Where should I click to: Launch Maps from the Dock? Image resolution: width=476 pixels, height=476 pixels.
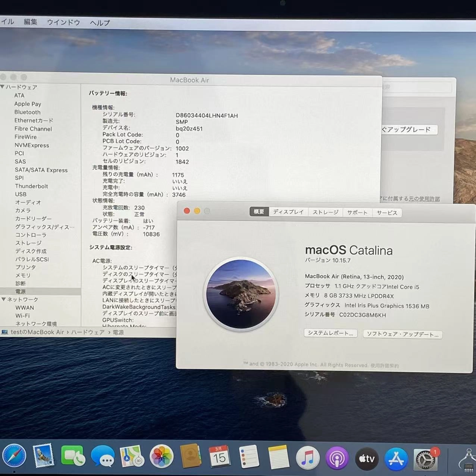click(x=131, y=456)
